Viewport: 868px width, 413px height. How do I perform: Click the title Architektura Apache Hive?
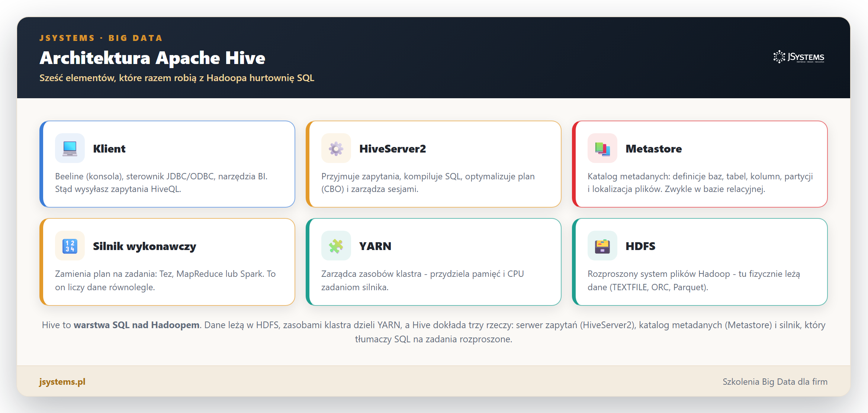coord(152,58)
